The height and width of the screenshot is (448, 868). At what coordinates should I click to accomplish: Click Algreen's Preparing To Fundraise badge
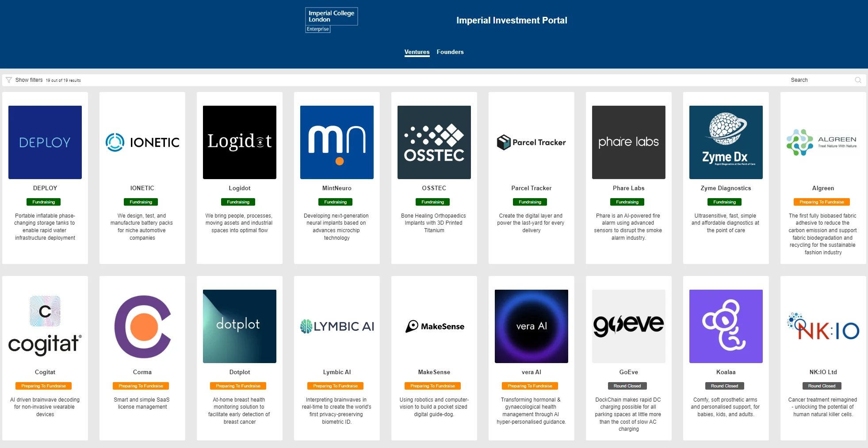point(822,202)
